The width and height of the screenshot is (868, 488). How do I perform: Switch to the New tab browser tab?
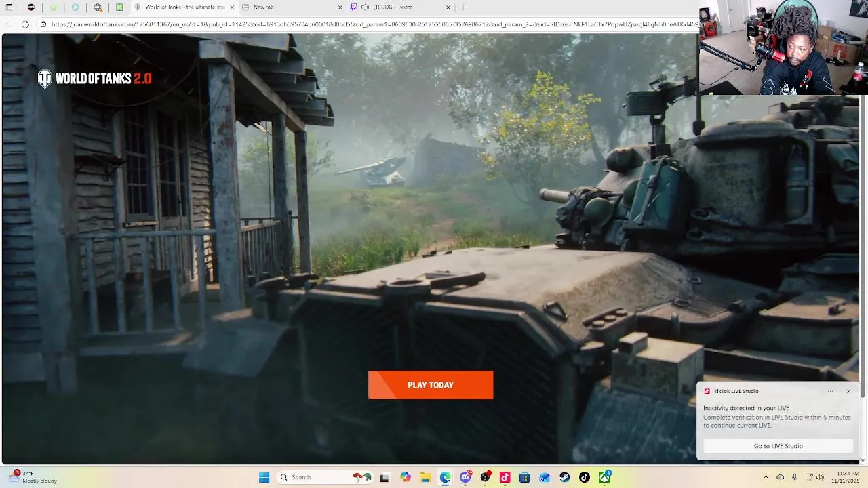click(292, 7)
